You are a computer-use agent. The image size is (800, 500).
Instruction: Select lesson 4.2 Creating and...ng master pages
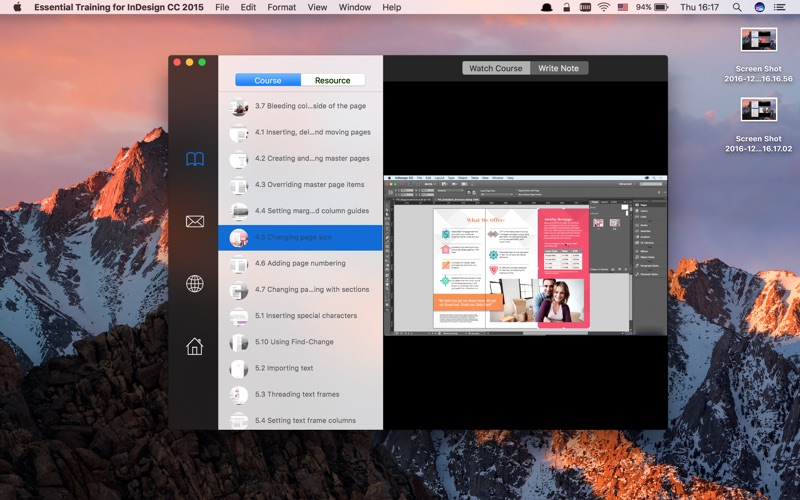301,159
